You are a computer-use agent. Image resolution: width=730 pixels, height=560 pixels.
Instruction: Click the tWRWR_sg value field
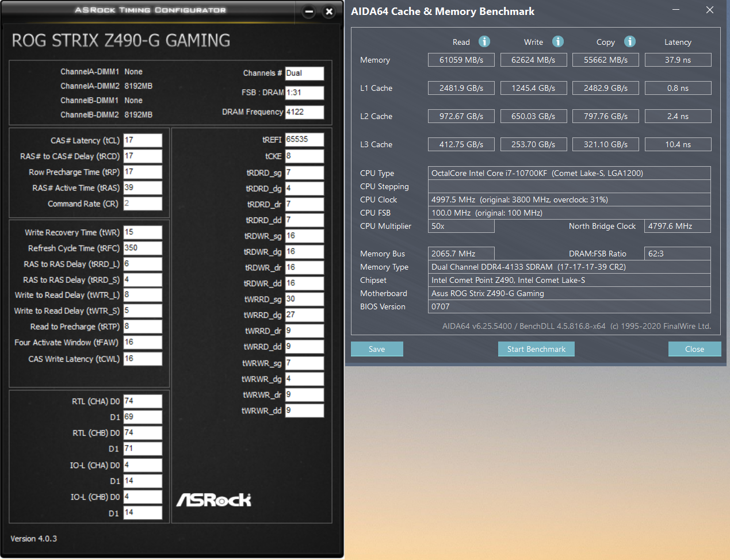point(304,363)
